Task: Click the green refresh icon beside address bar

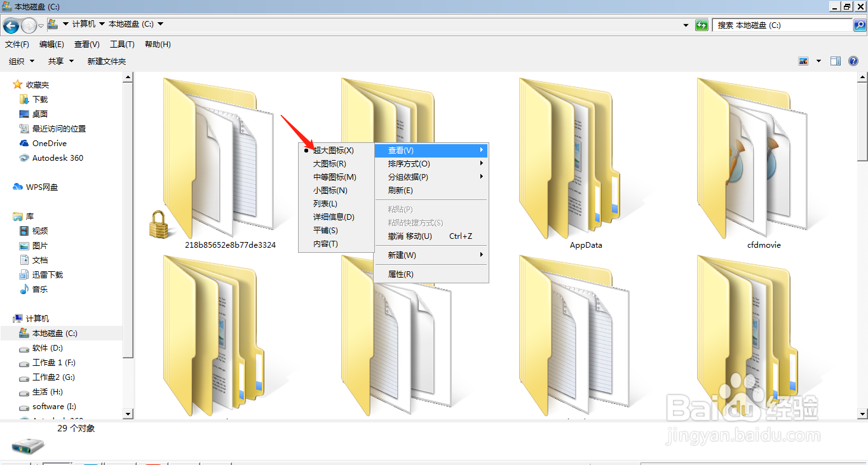Action: click(x=702, y=25)
